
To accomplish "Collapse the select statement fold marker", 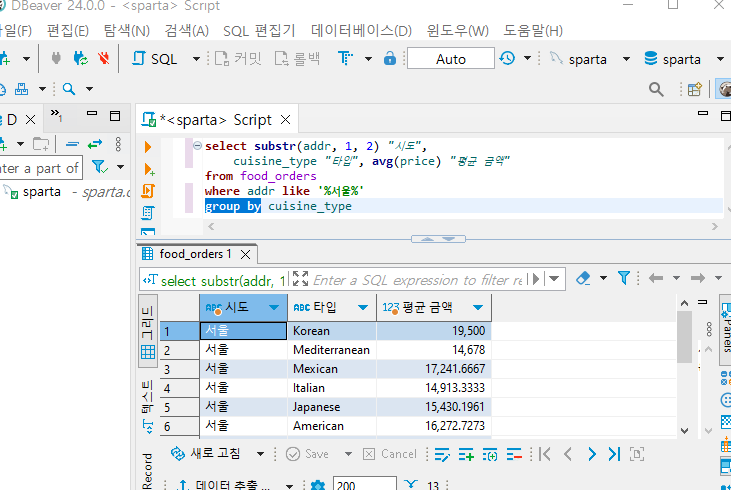I will (x=197, y=146).
